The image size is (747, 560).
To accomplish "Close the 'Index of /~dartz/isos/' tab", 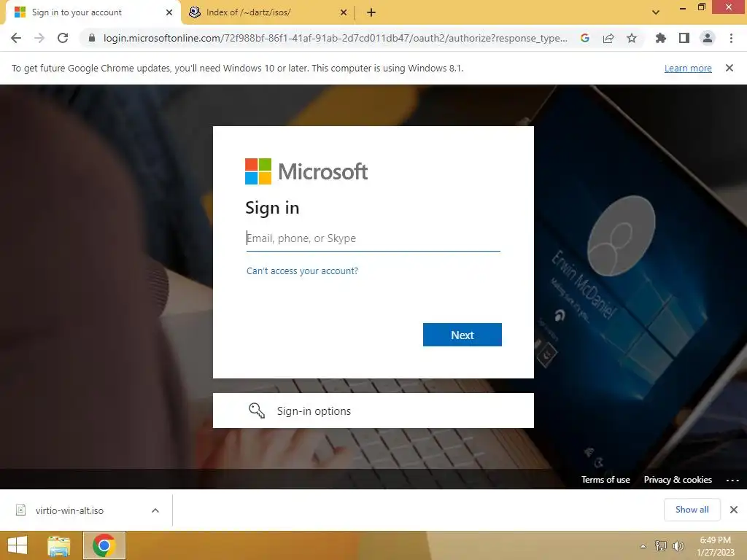I will (344, 12).
